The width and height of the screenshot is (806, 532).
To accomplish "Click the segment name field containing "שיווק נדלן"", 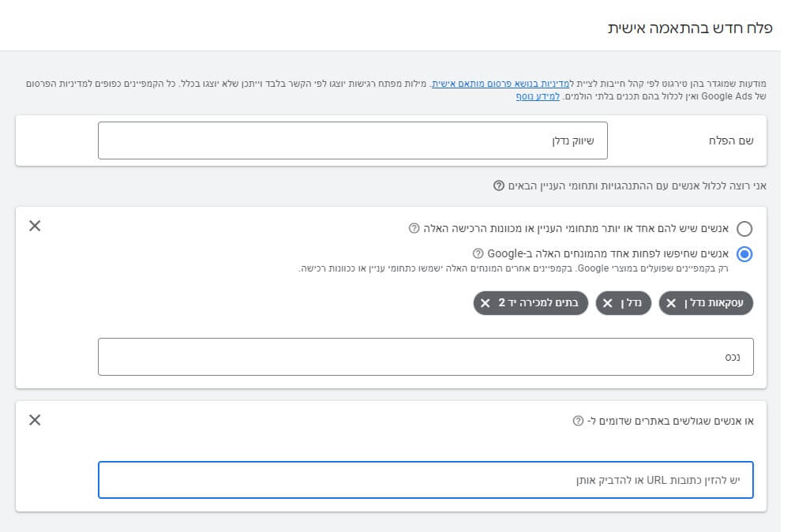I will pyautogui.click(x=352, y=140).
